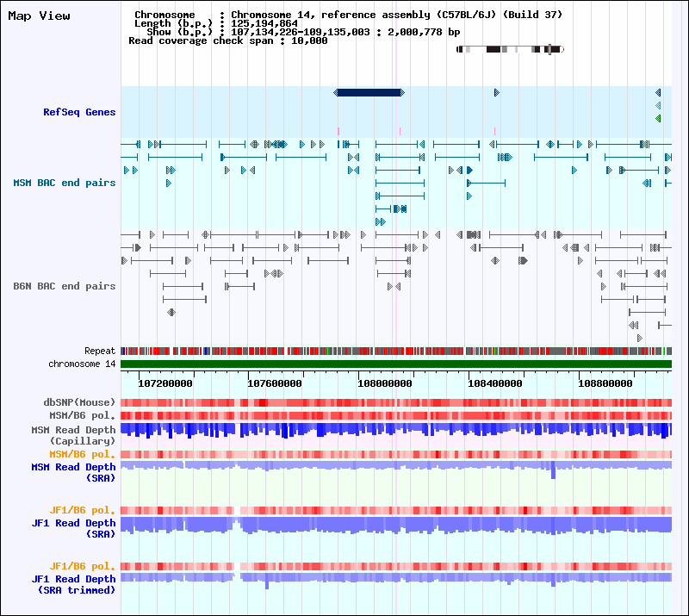The image size is (689, 616).
Task: Click 108000000 ruler position label
Action: pos(385,383)
